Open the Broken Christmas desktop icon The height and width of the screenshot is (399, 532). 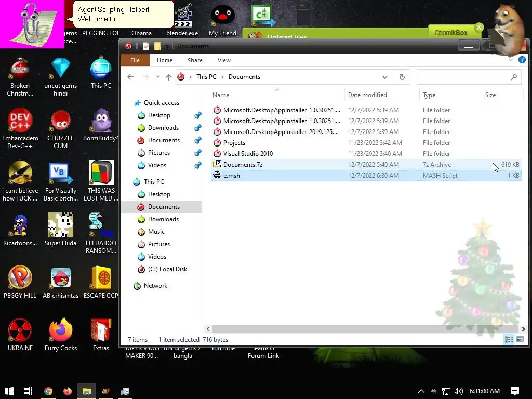coord(20,76)
